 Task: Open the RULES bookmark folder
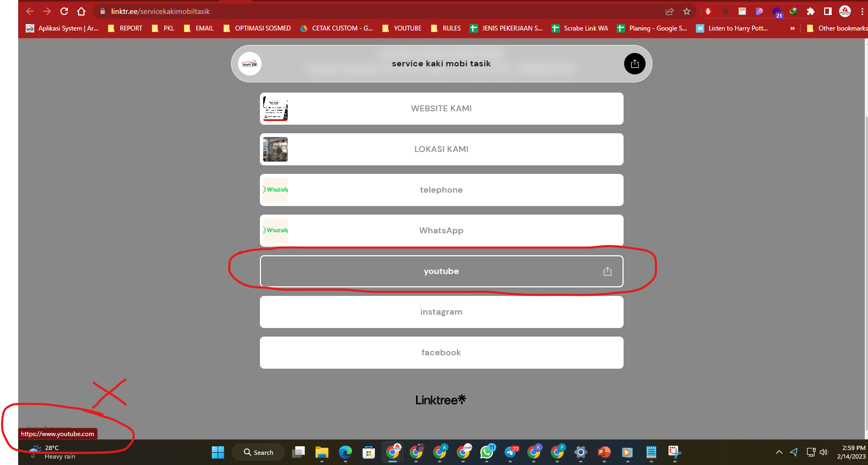(446, 28)
